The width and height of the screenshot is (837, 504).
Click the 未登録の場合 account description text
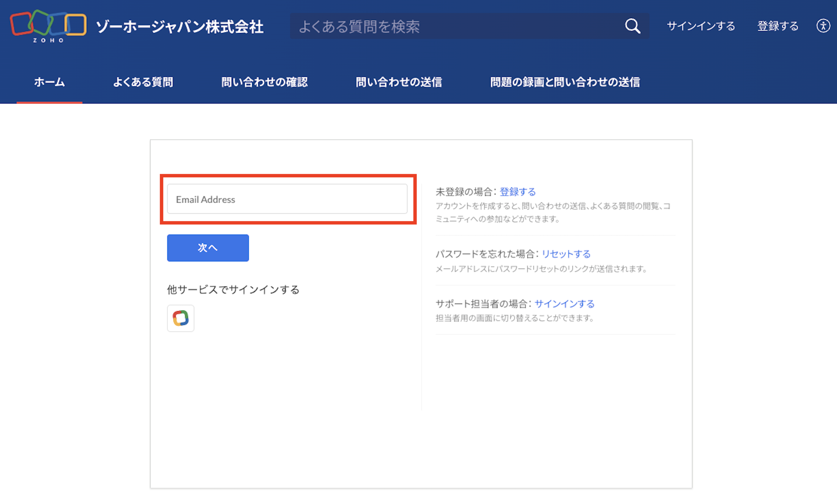pos(552,212)
